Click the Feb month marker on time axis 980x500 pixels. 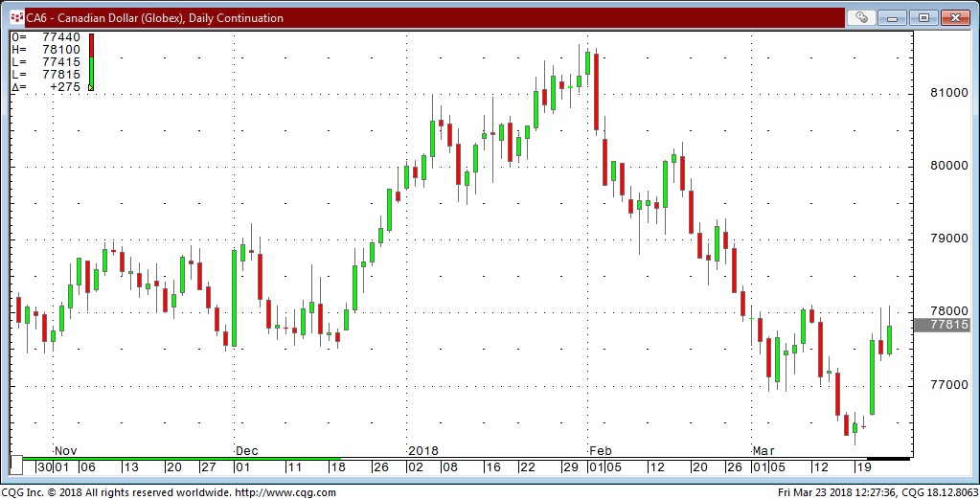(x=601, y=450)
